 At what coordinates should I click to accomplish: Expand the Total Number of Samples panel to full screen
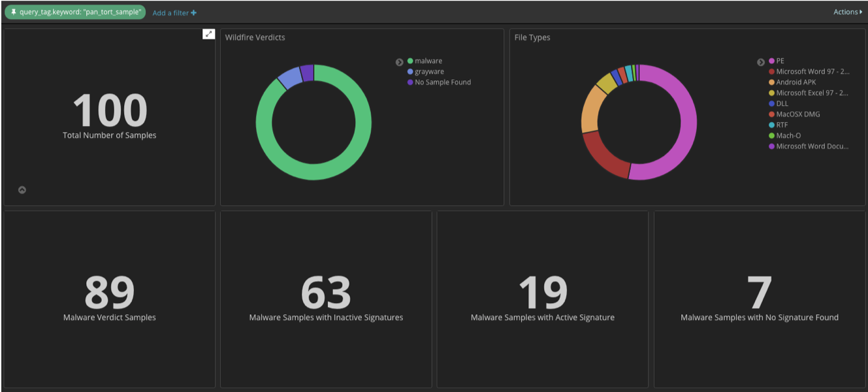pos(208,34)
